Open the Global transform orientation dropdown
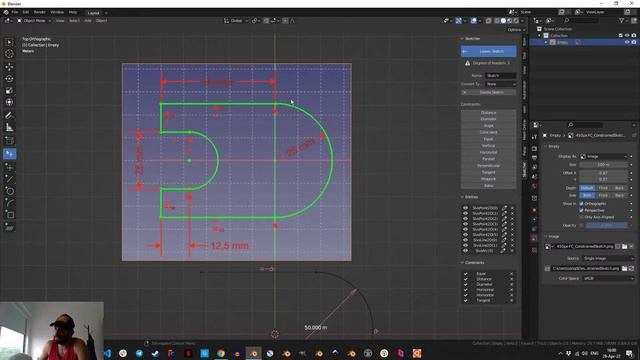 coord(236,20)
